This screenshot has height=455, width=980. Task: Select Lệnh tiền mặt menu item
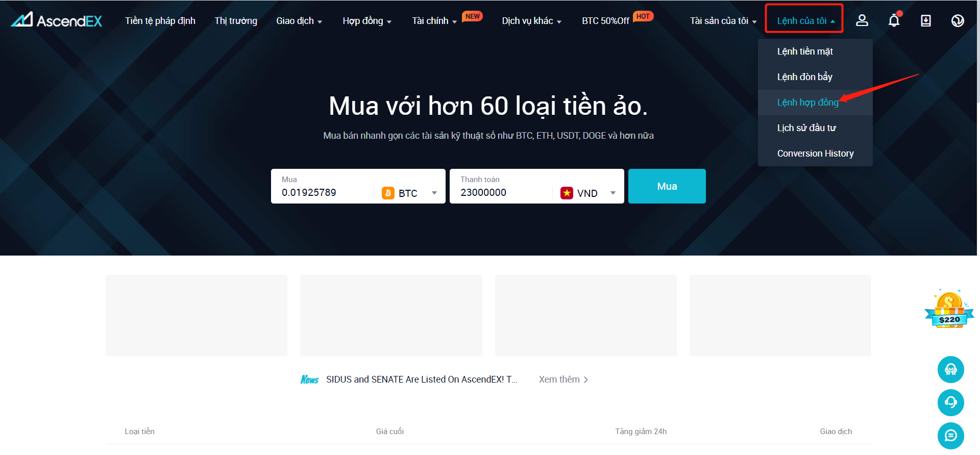(805, 52)
